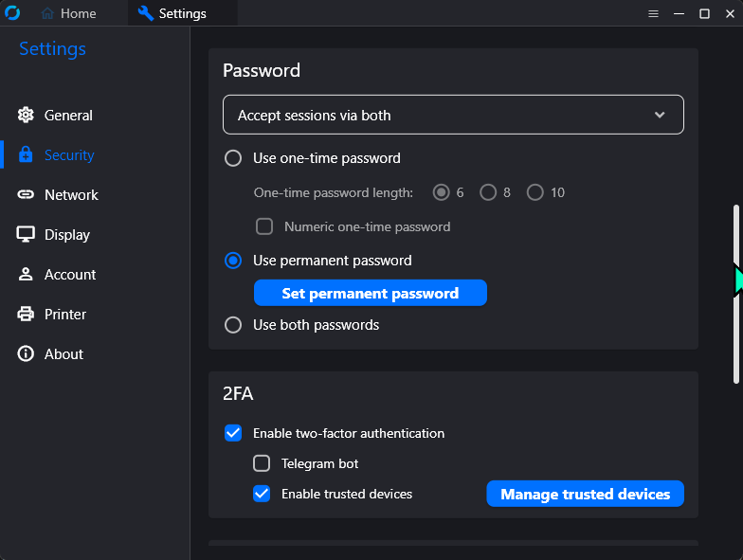This screenshot has width=743, height=560.
Task: Click the Password section heading
Action: (x=262, y=70)
